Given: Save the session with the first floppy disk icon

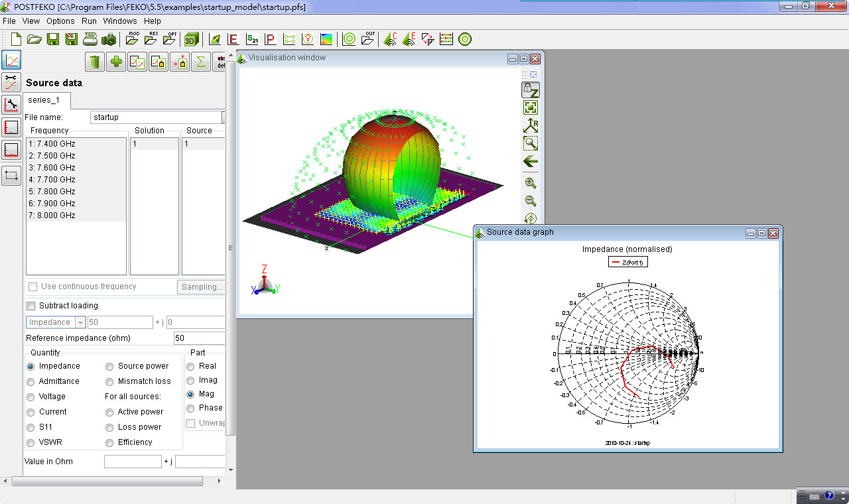Looking at the screenshot, I should coord(53,39).
